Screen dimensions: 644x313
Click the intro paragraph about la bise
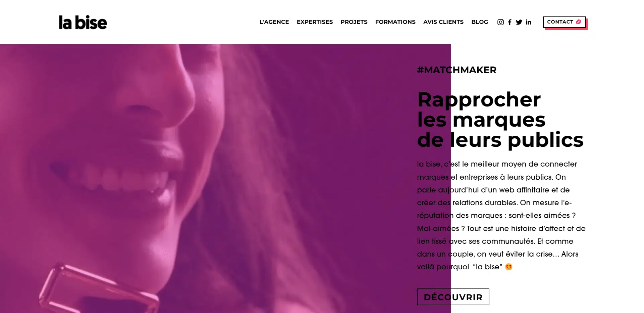pyautogui.click(x=501, y=215)
